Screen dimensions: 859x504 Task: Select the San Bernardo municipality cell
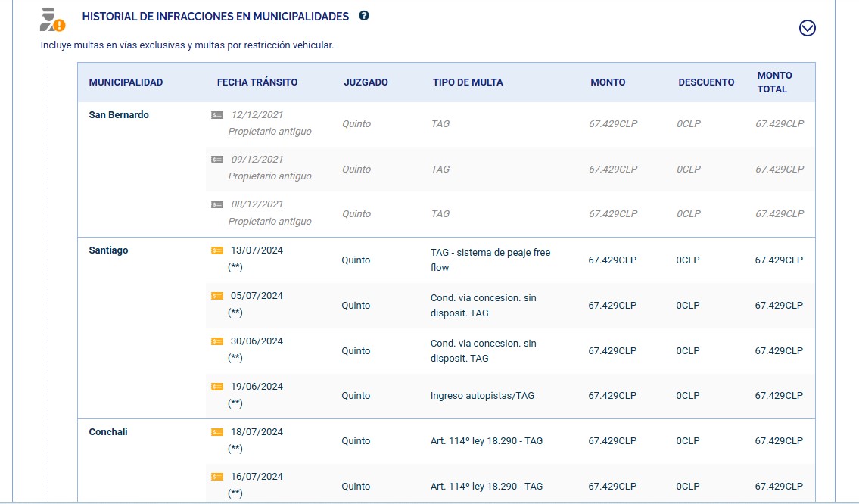tap(119, 115)
